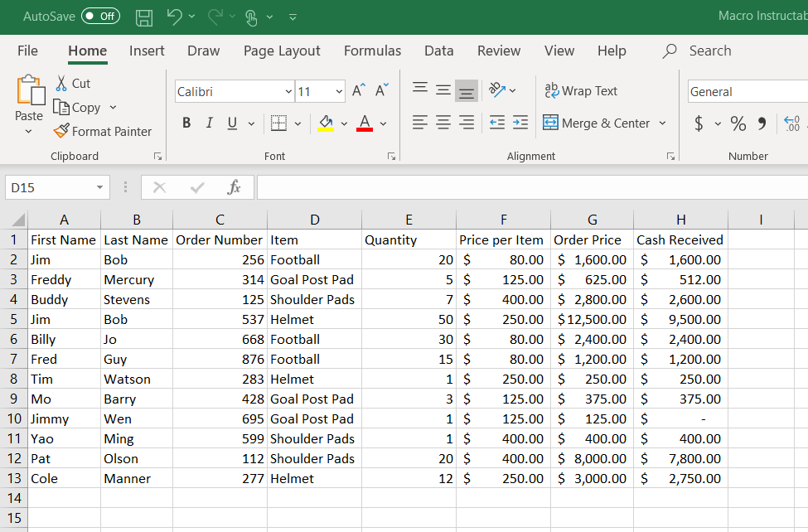The height and width of the screenshot is (532, 808).
Task: Open the Font group dialog launcher
Action: [x=390, y=156]
